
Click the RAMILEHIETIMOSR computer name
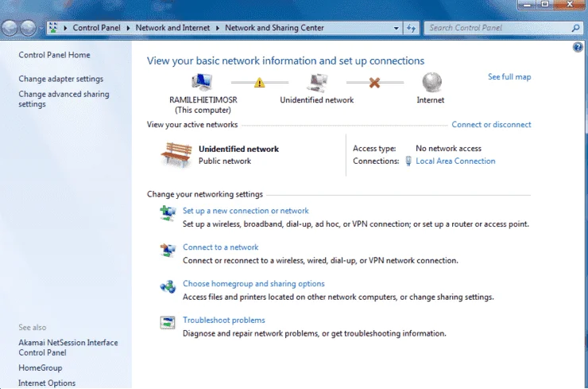coord(203,100)
